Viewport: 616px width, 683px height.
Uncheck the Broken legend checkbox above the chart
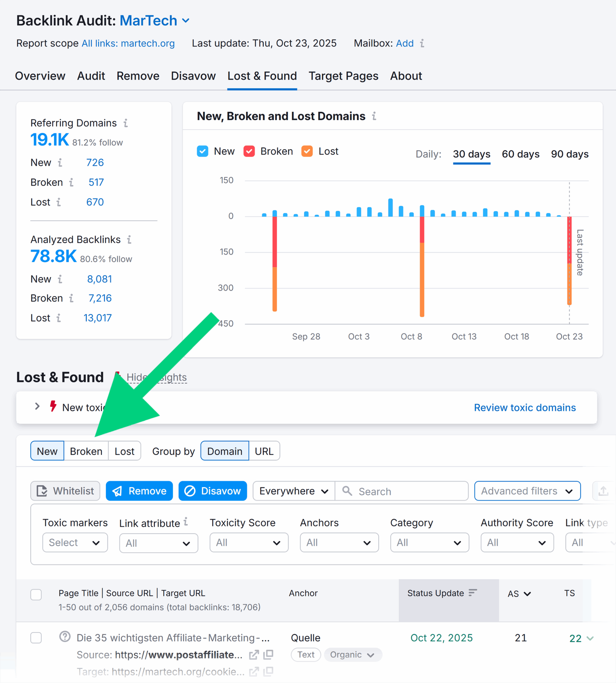[249, 151]
